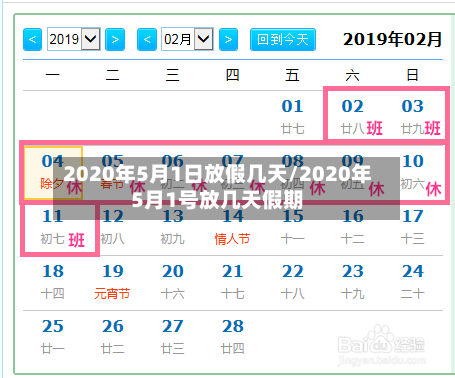The image size is (455, 378).
Task: Click the 回到今天 button
Action: click(283, 40)
